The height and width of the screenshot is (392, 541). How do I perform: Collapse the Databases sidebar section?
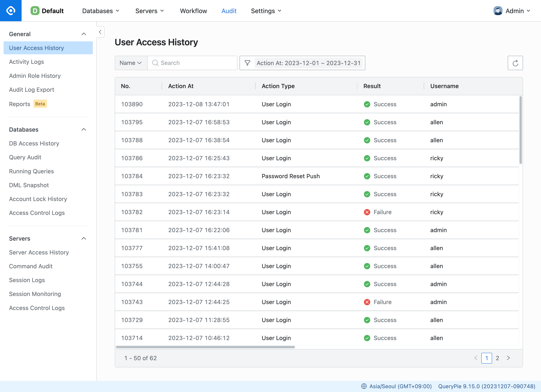click(x=84, y=129)
